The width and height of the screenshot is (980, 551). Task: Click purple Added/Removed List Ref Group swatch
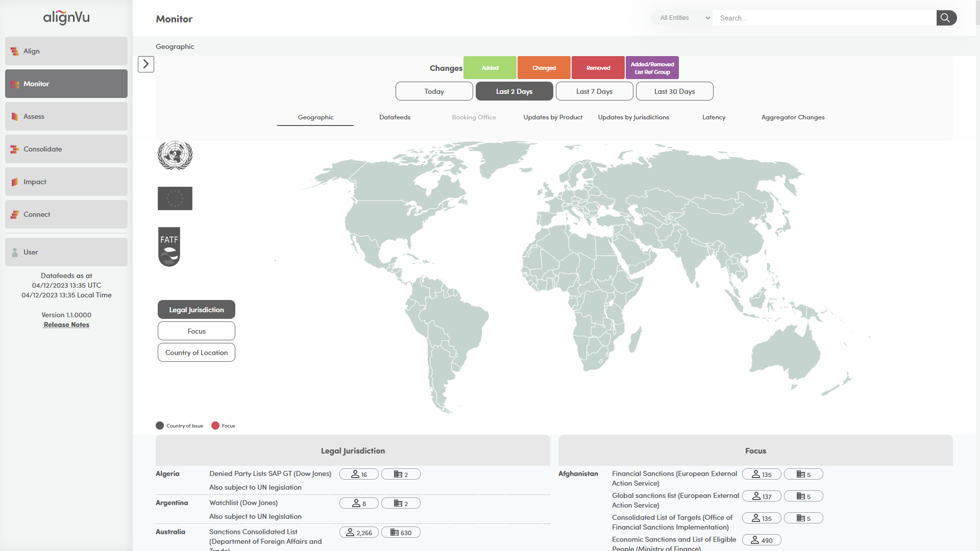click(x=652, y=68)
